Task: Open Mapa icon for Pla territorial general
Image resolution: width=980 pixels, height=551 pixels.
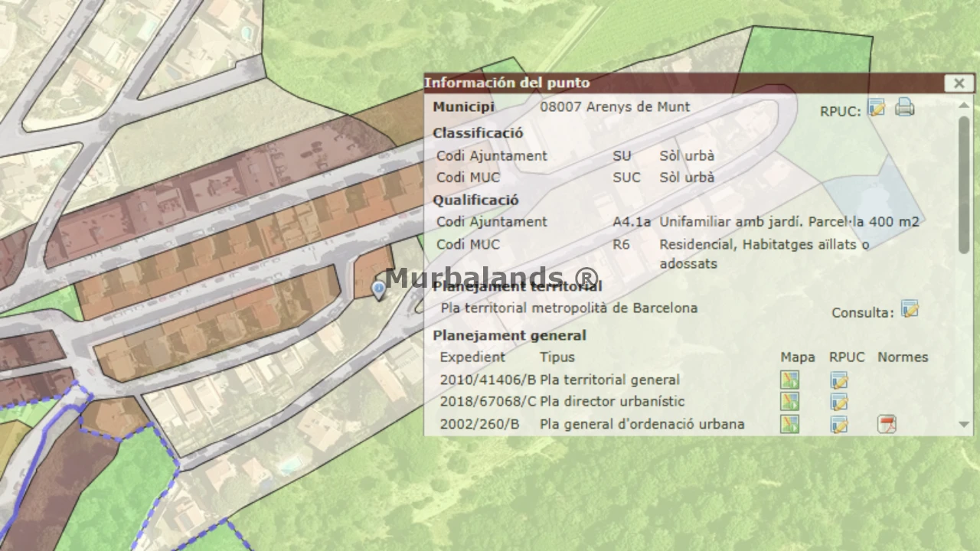Action: [x=789, y=380]
